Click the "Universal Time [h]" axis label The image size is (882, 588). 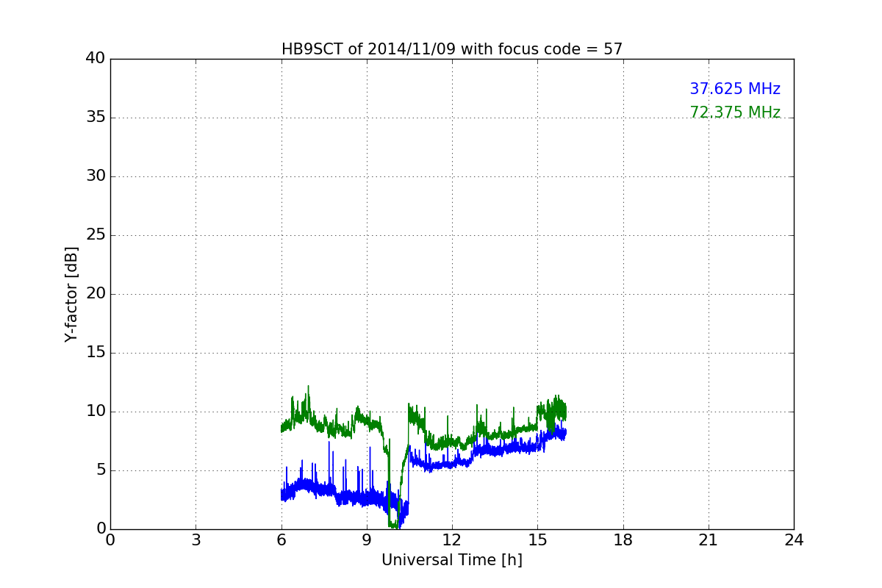pyautogui.click(x=452, y=560)
